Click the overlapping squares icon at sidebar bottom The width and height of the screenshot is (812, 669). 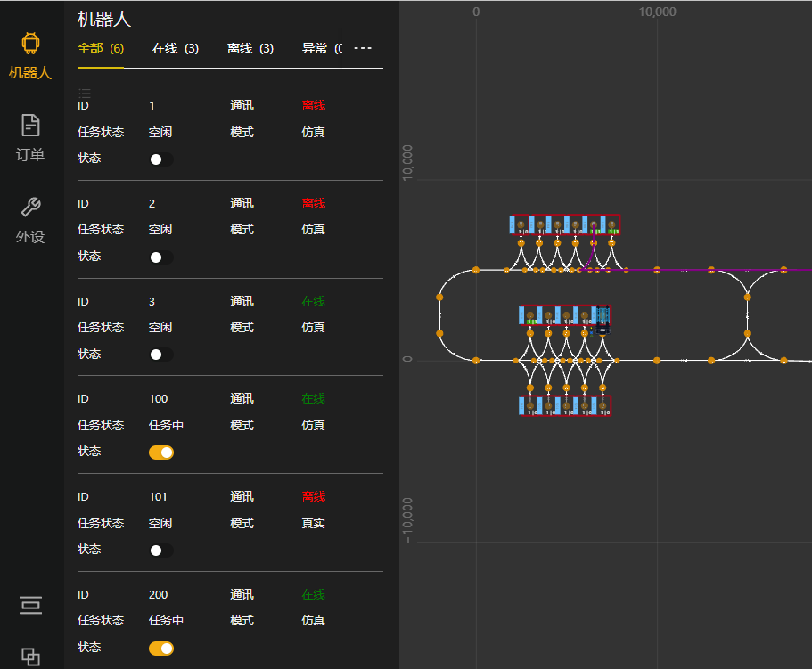(x=30, y=657)
